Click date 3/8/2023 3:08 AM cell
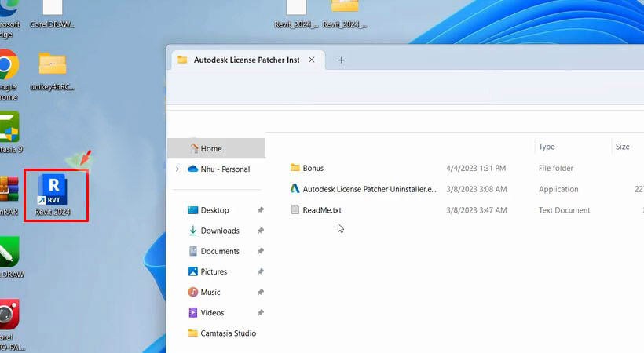Screen dimensions: 644x353 477,189
